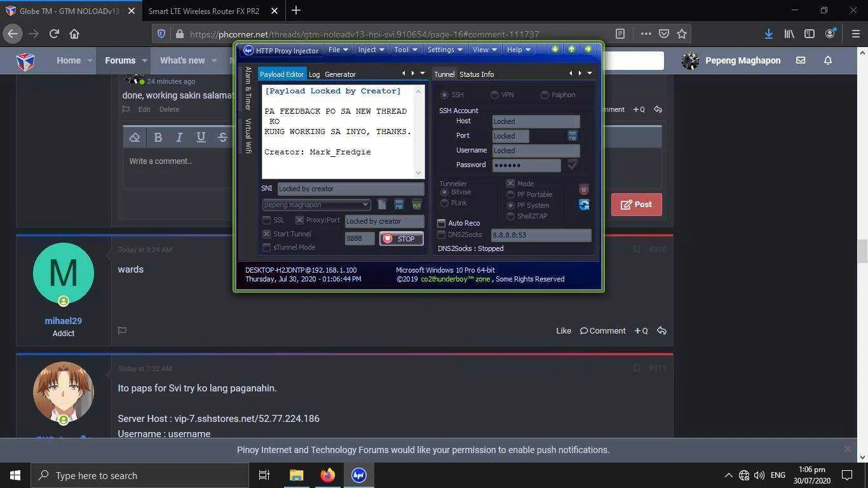Image resolution: width=868 pixels, height=488 pixels.
Task: Click the checkmark icon beside the Password field
Action: coord(572,165)
